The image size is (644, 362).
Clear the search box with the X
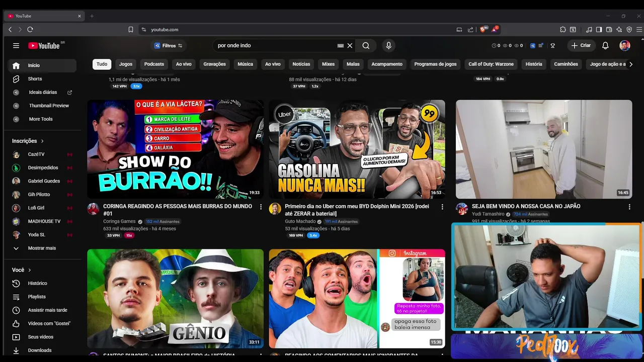[350, 45]
